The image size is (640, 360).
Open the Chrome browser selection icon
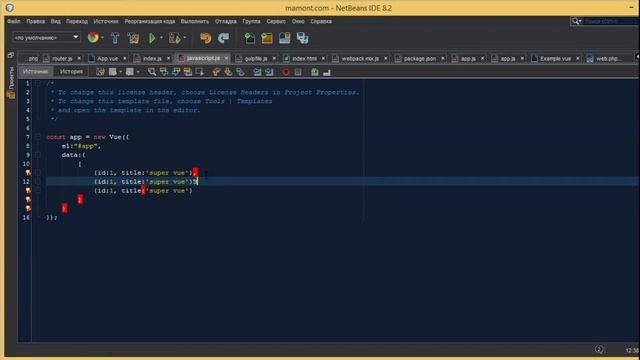pos(93,38)
